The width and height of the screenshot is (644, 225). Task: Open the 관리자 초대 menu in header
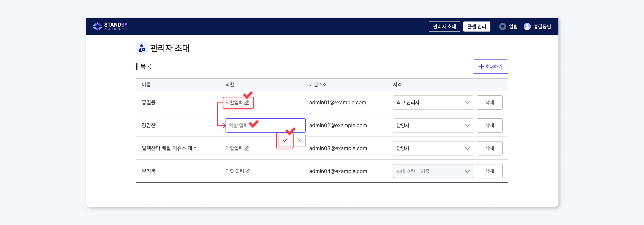click(444, 27)
